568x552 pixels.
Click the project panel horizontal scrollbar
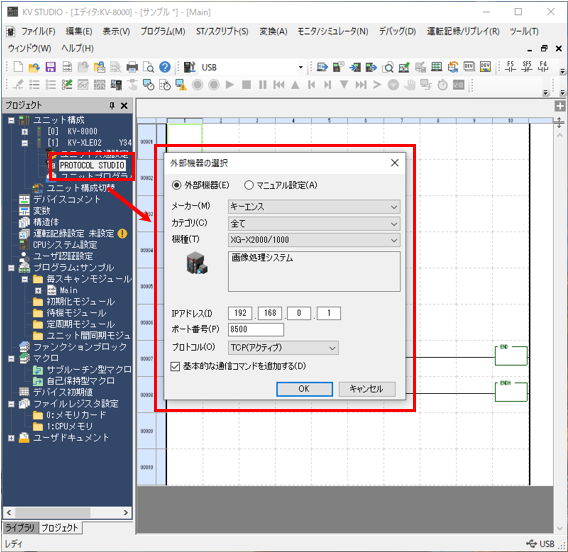pyautogui.click(x=67, y=513)
